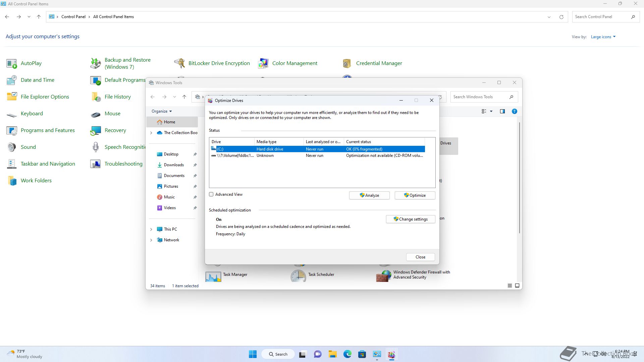
Task: Select the \\?\Volume drive row
Action: pyautogui.click(x=317, y=156)
